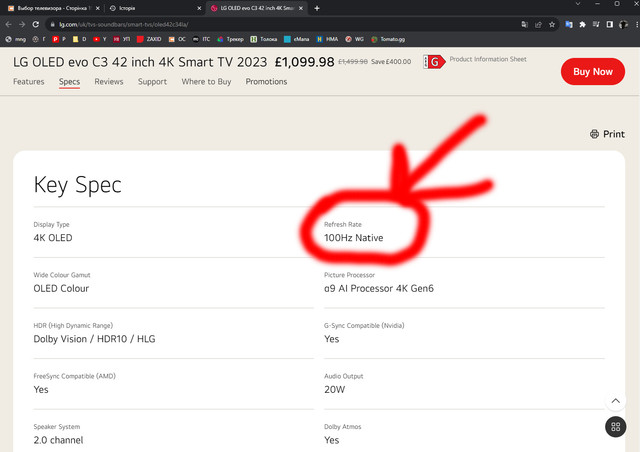
Task: Click the G-Sync Compatible (Nvidia) label
Action: pos(364,325)
